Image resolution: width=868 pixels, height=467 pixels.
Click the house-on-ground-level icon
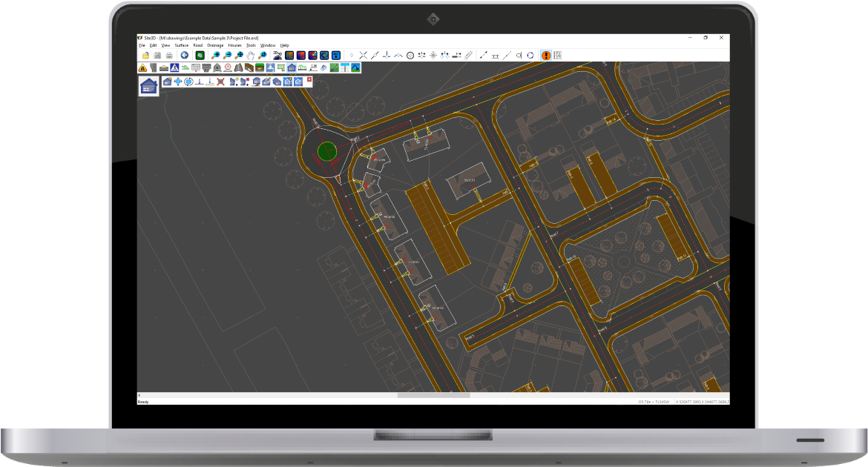[x=256, y=82]
